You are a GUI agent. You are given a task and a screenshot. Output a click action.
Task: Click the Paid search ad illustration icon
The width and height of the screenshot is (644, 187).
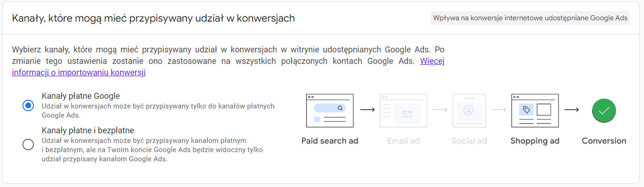[330, 110]
